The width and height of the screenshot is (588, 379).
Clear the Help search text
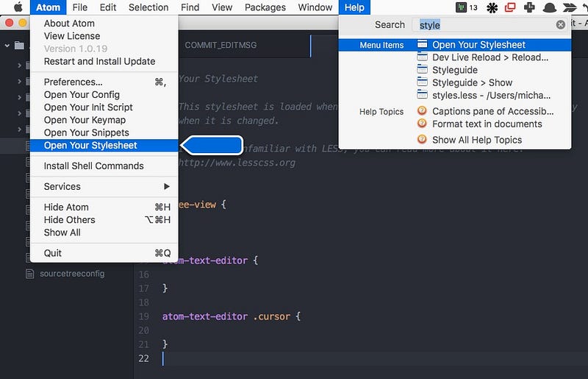(x=560, y=25)
